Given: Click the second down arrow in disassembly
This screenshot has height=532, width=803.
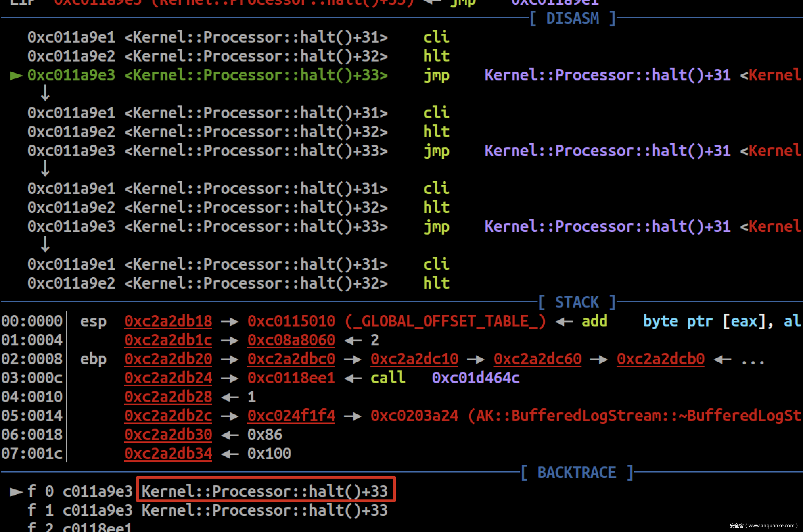Looking at the screenshot, I should pos(45,169).
